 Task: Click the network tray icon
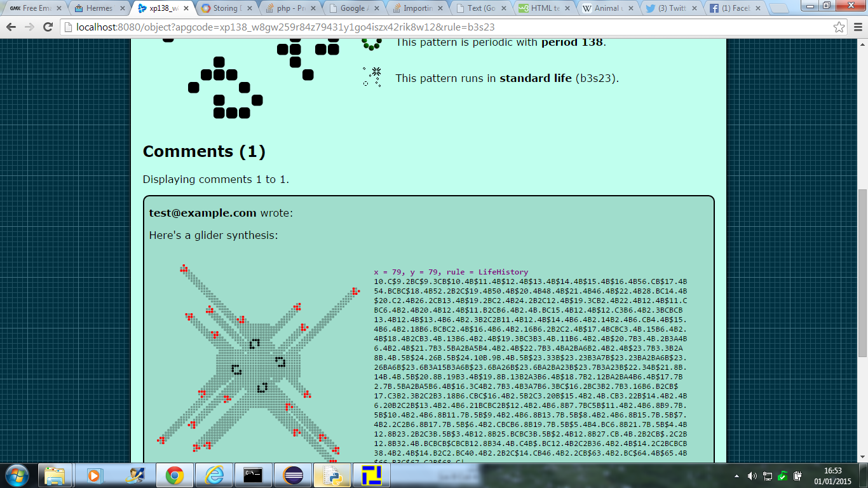click(x=768, y=476)
